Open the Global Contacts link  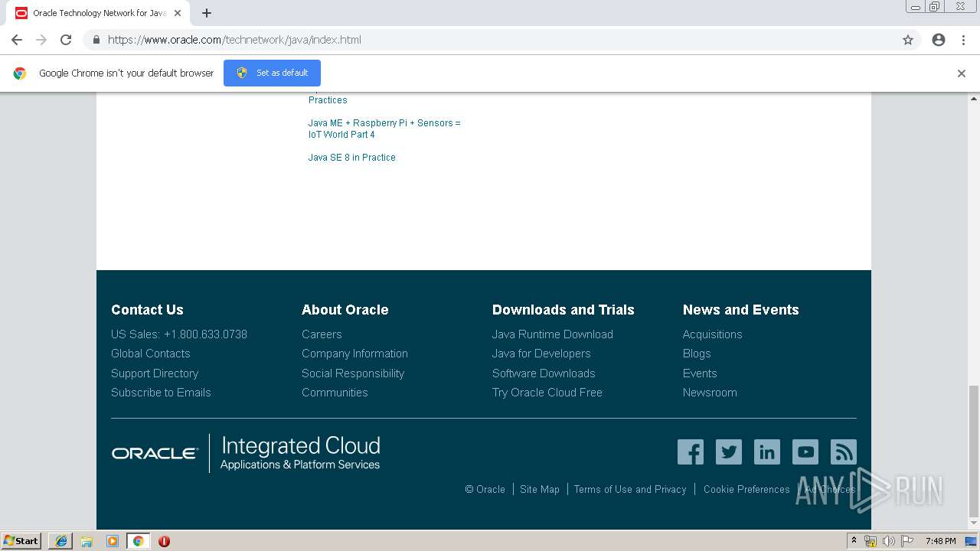[x=151, y=354]
